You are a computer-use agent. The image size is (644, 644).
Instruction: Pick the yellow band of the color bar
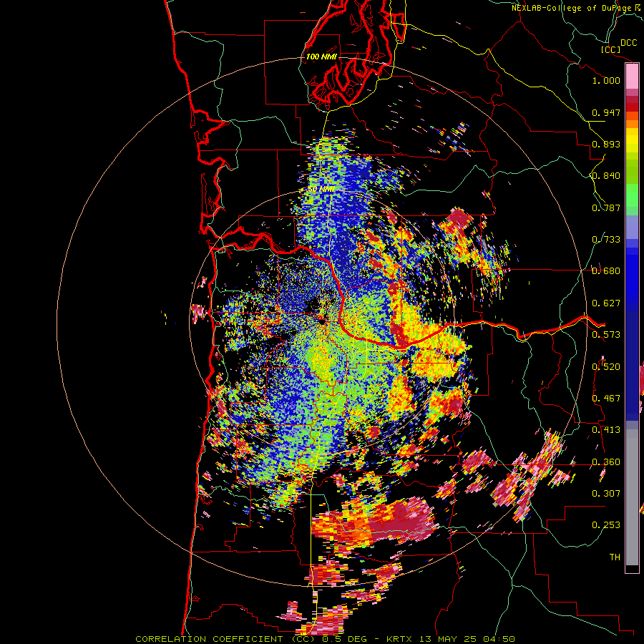click(x=632, y=140)
